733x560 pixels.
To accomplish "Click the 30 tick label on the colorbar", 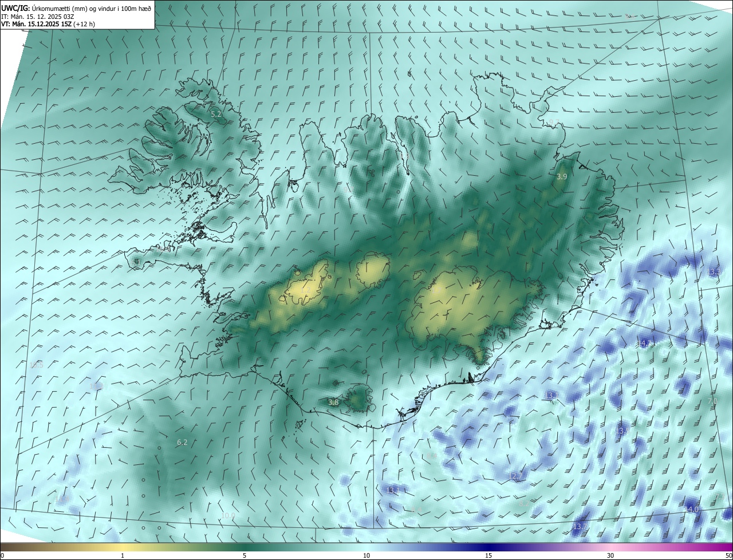I will tap(610, 555).
